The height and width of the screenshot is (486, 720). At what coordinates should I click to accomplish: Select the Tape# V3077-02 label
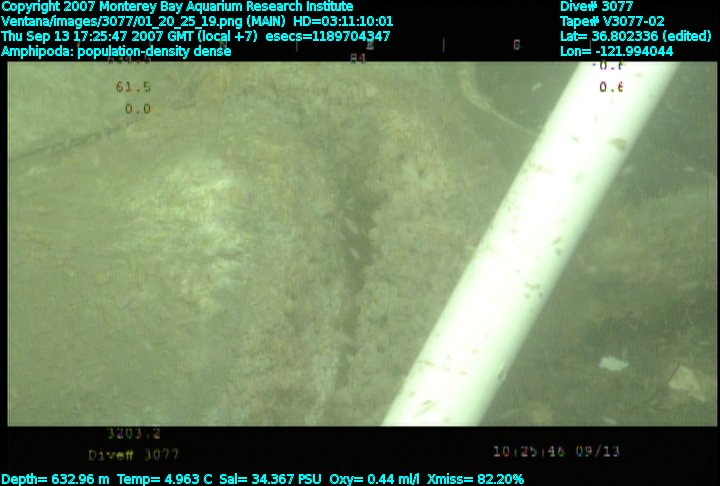(x=612, y=22)
